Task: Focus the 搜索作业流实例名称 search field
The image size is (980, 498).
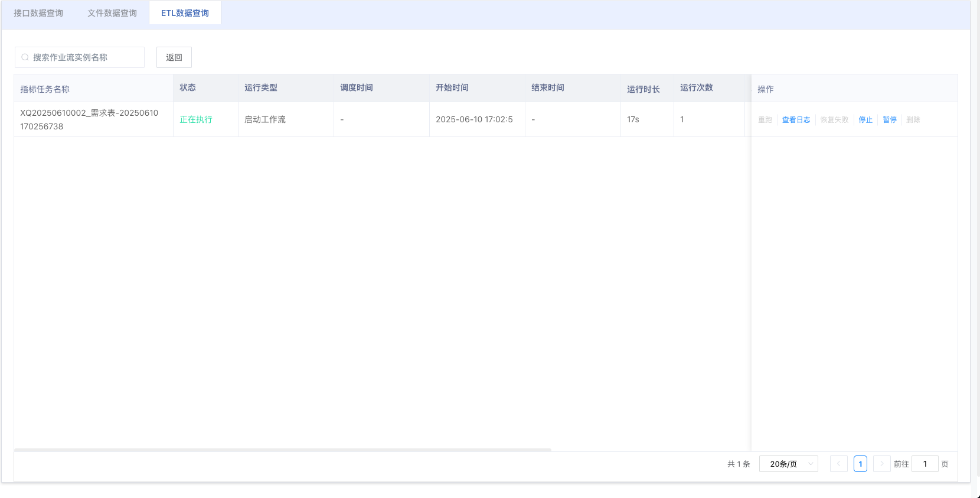Action: point(86,57)
